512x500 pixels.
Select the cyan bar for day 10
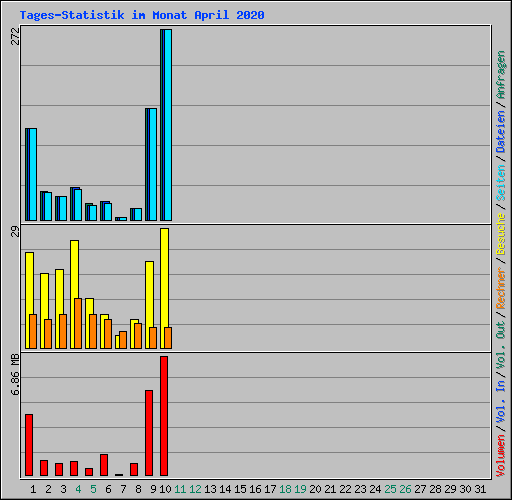coord(168,125)
